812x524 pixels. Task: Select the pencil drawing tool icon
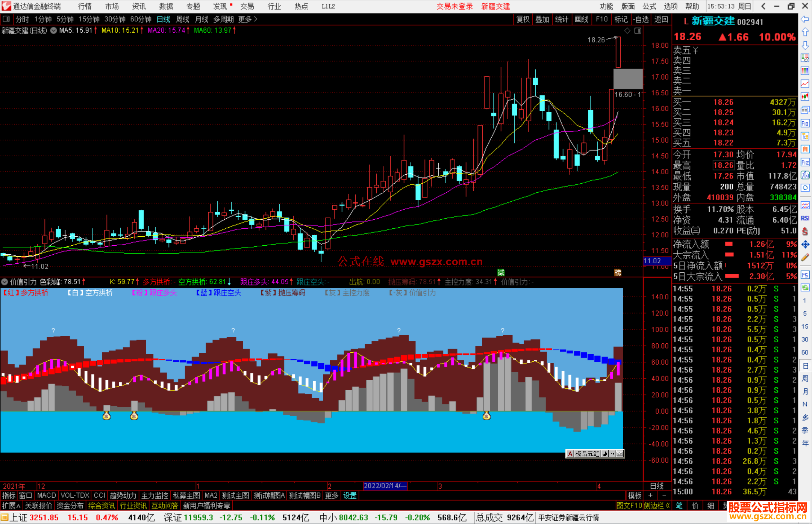(805, 258)
